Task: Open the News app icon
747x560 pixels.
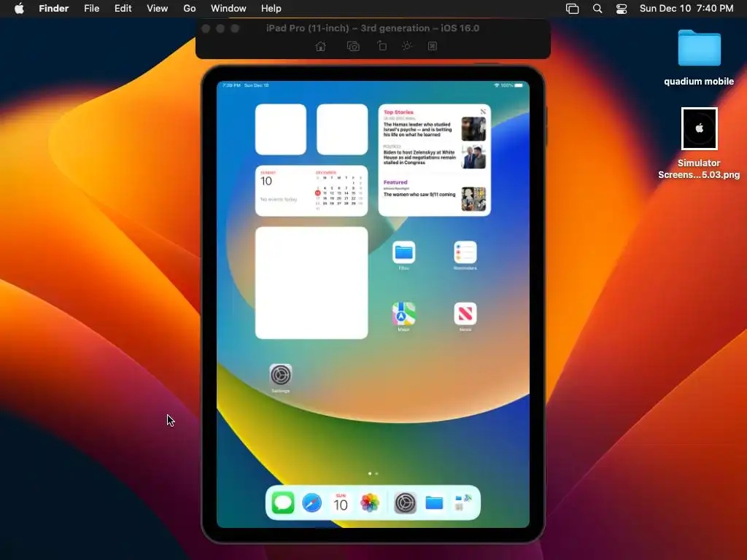Action: 465,314
